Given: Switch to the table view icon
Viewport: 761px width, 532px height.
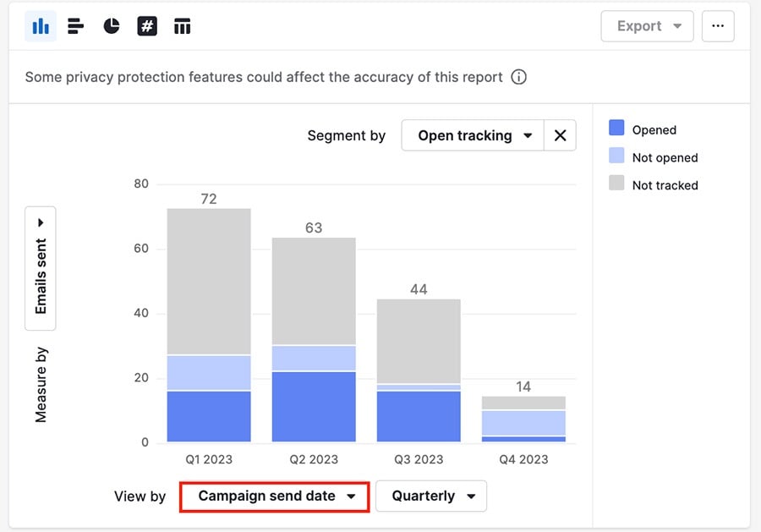Looking at the screenshot, I should (182, 26).
